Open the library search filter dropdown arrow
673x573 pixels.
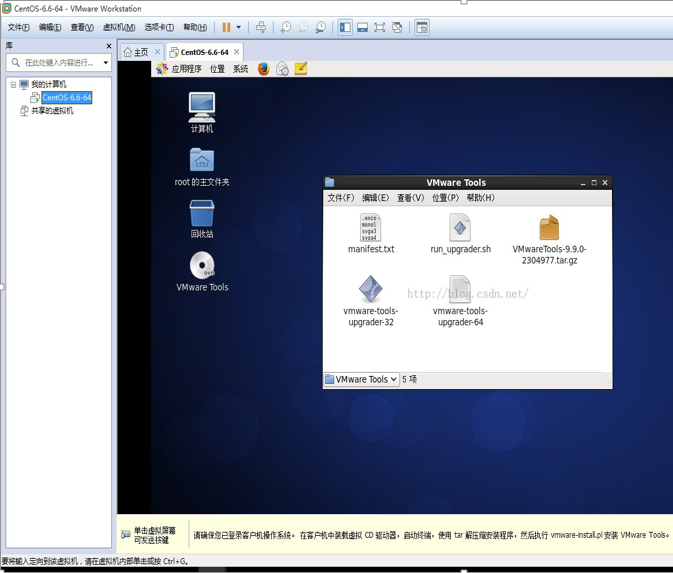[x=106, y=63]
